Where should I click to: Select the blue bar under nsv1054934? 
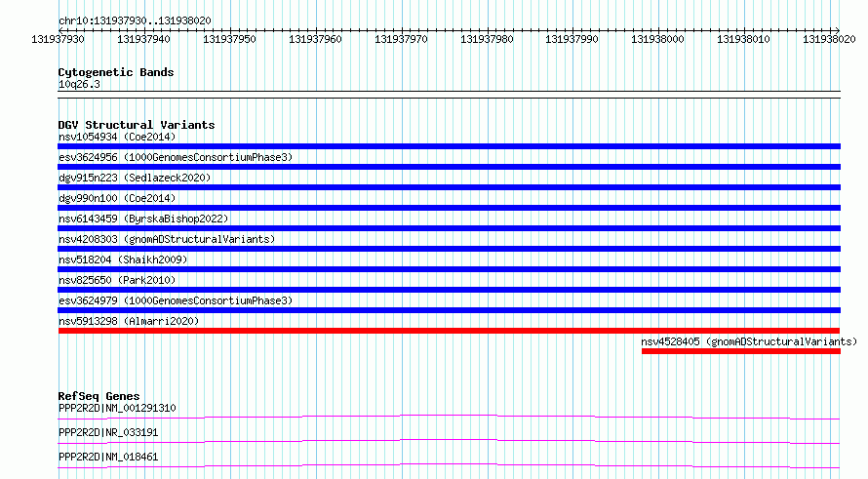pyautogui.click(x=449, y=146)
